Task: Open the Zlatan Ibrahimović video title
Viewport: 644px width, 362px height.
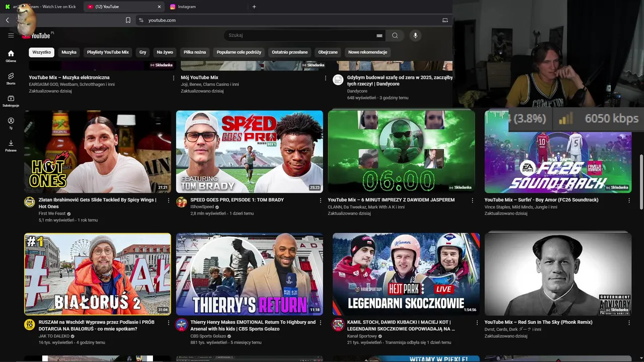Action: point(98,203)
